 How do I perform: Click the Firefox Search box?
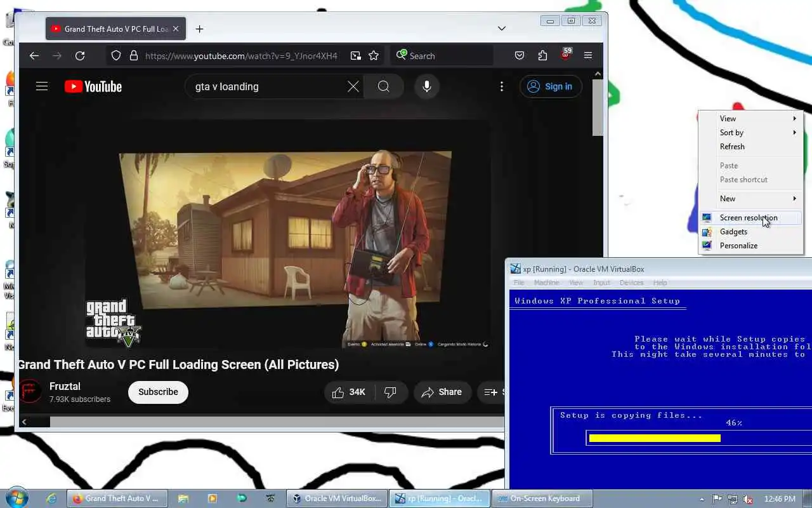click(x=442, y=56)
